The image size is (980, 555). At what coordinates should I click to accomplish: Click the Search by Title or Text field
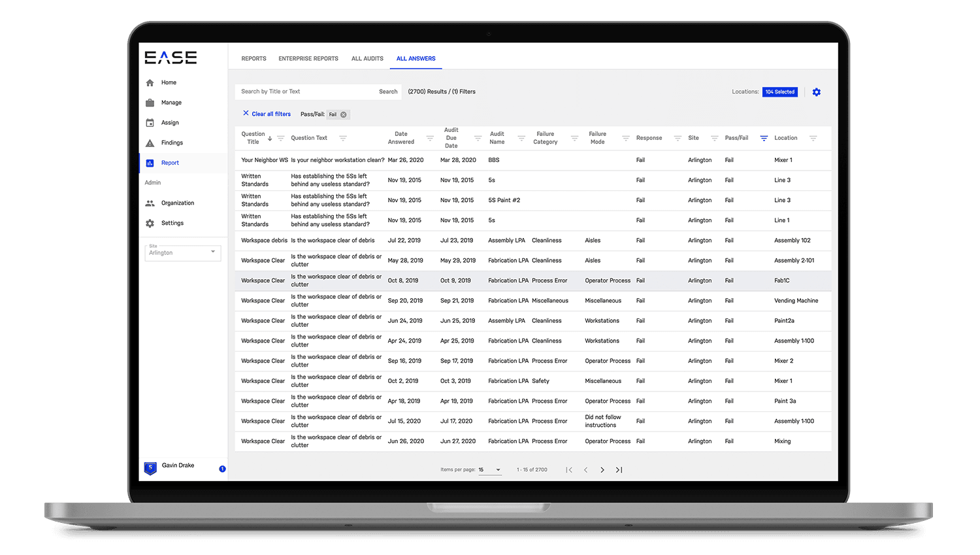304,92
